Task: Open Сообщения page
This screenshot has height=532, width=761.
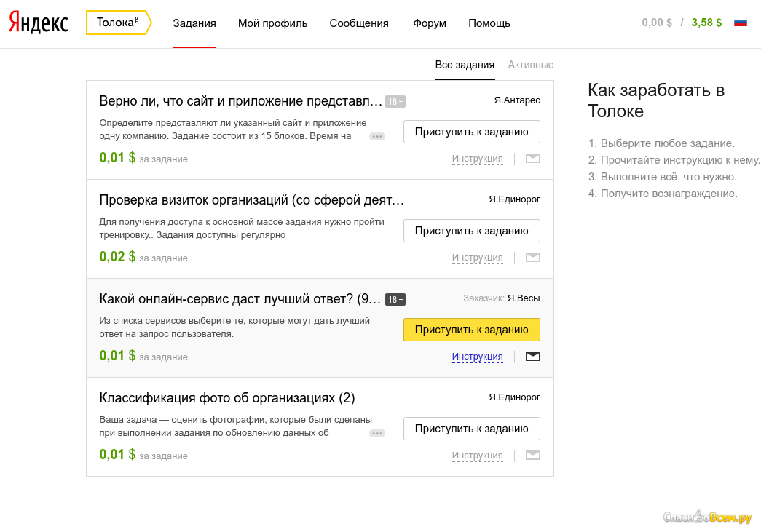Action: tap(359, 23)
